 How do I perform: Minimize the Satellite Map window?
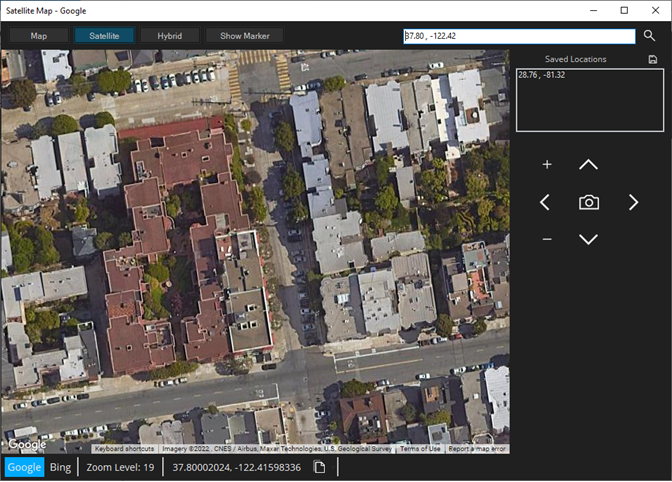(594, 10)
